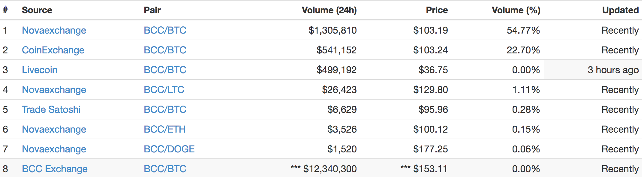Sort by Volume (24h) column header

point(329,10)
